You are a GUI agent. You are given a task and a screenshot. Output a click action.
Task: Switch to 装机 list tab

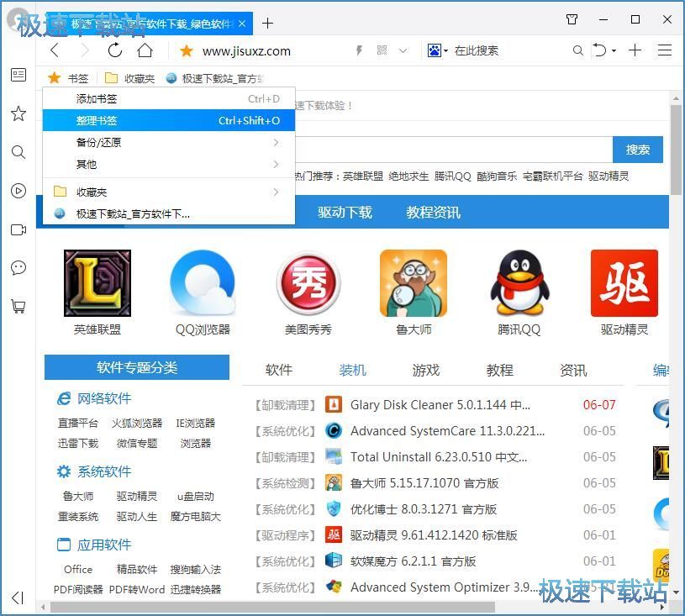[352, 370]
